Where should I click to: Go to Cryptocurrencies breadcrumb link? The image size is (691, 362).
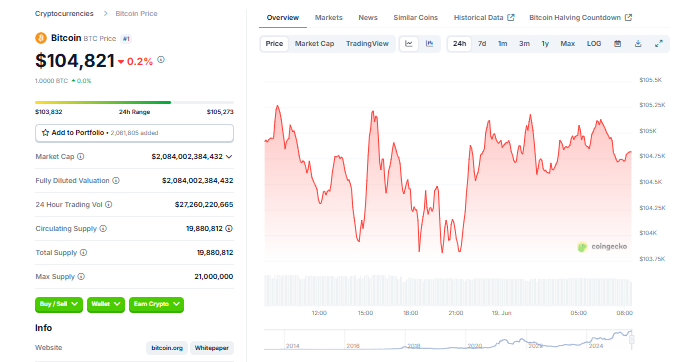(x=64, y=14)
